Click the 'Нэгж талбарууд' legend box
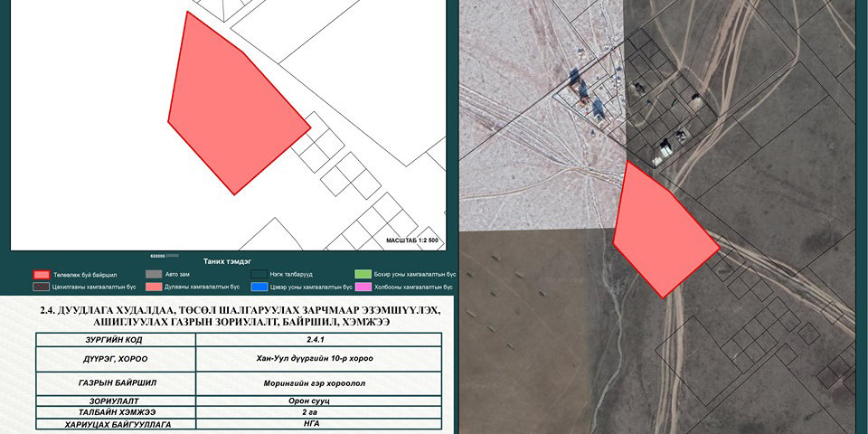 (x=262, y=274)
